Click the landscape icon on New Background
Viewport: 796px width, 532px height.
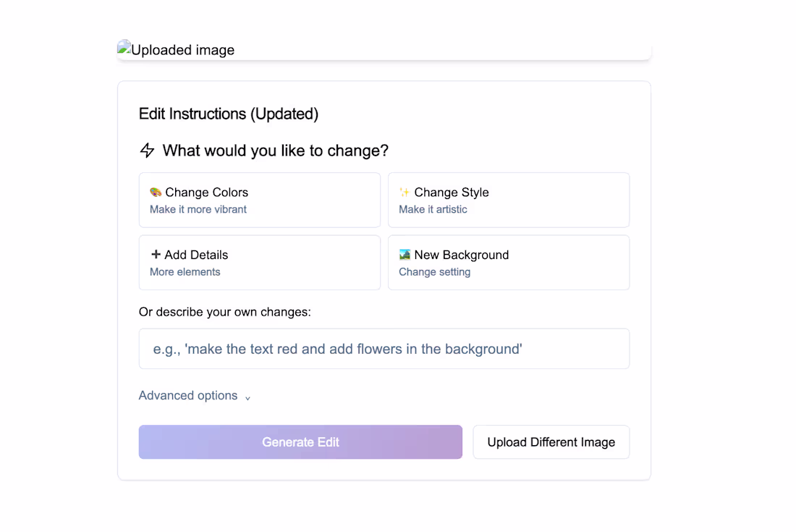(405, 255)
